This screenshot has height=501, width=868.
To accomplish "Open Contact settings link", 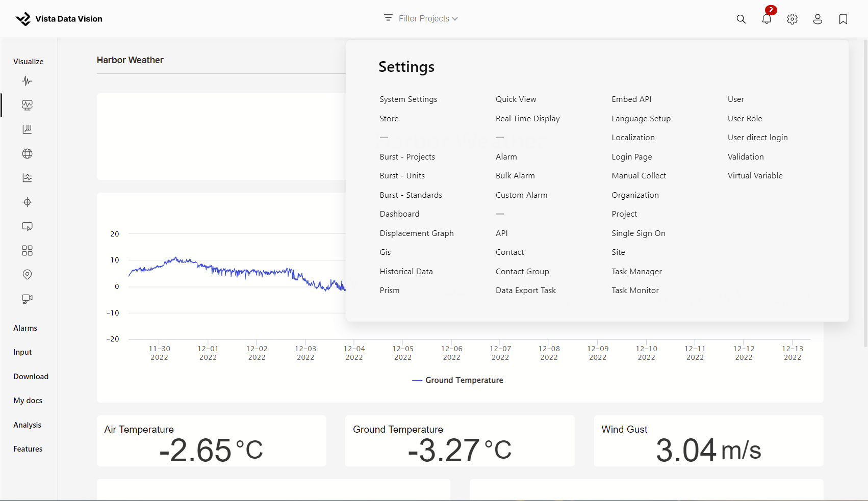I will [x=510, y=252].
